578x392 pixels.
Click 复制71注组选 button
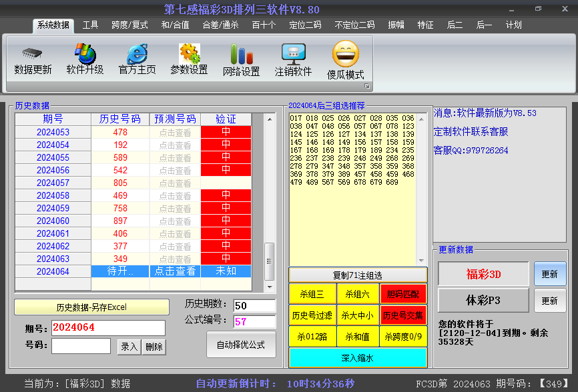[x=358, y=275]
